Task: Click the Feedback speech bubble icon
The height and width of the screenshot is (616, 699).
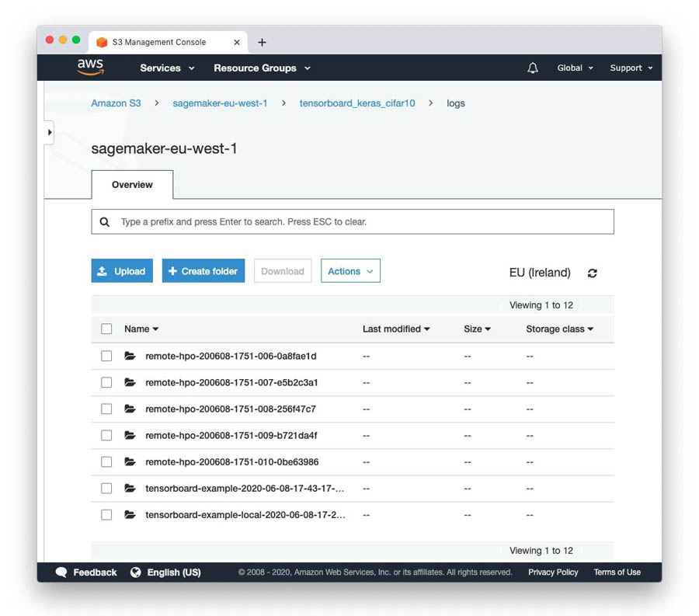Action: (61, 572)
